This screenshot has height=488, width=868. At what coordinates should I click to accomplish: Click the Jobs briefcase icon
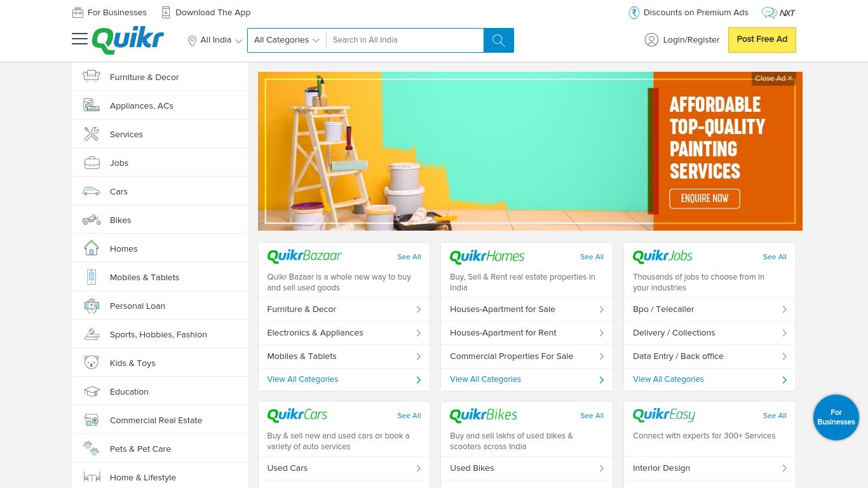(x=92, y=163)
